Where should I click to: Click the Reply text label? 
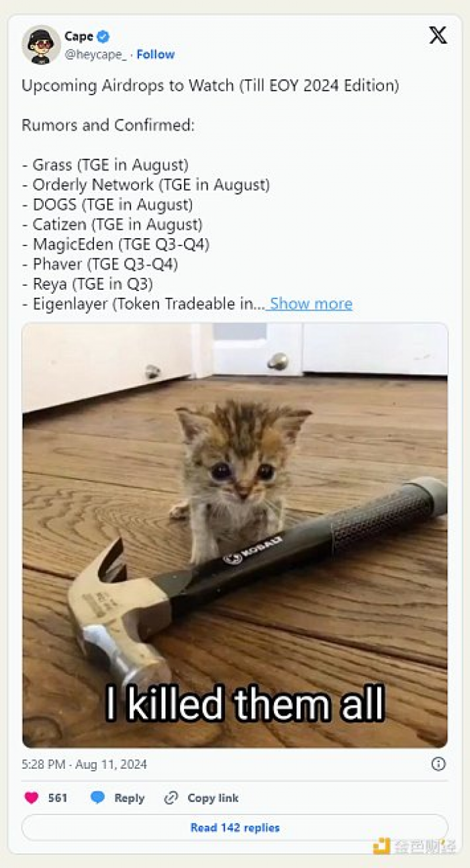tap(129, 798)
